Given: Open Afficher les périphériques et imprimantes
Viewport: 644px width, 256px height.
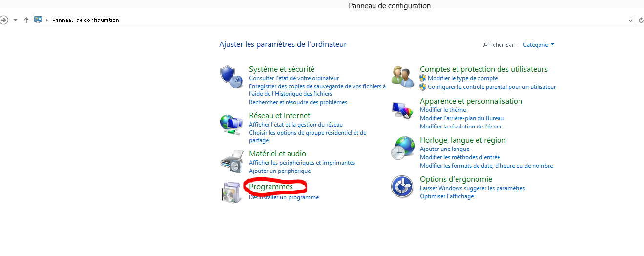Looking at the screenshot, I should click(302, 163).
